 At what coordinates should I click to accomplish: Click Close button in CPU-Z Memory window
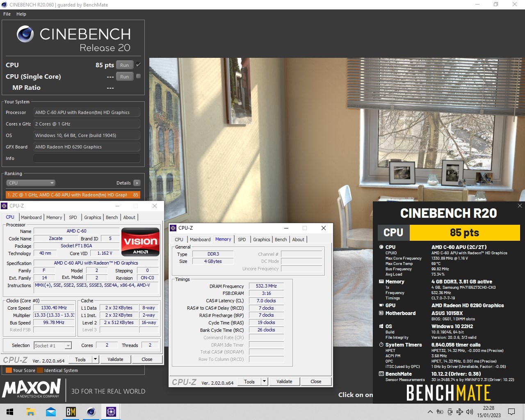316,381
